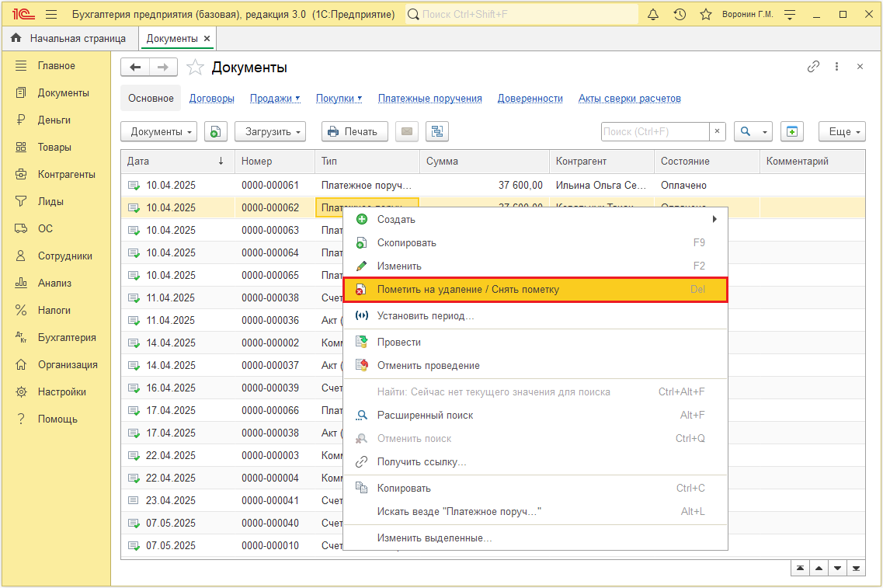This screenshot has width=883, height=588.
Task: Click the create-by-copy document icon
Action: [x=216, y=132]
